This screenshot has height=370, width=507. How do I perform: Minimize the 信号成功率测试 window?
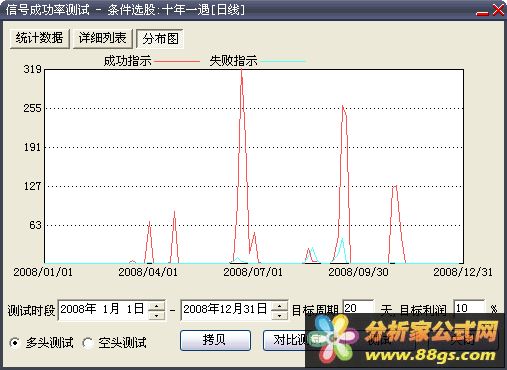[482, 13]
